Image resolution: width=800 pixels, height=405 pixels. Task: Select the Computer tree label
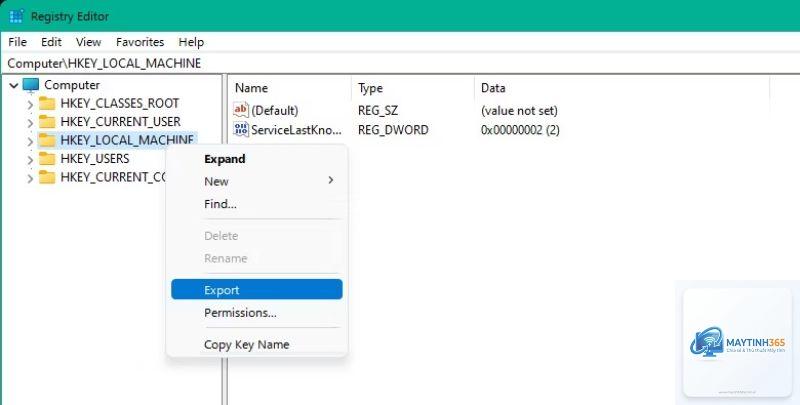tap(72, 85)
